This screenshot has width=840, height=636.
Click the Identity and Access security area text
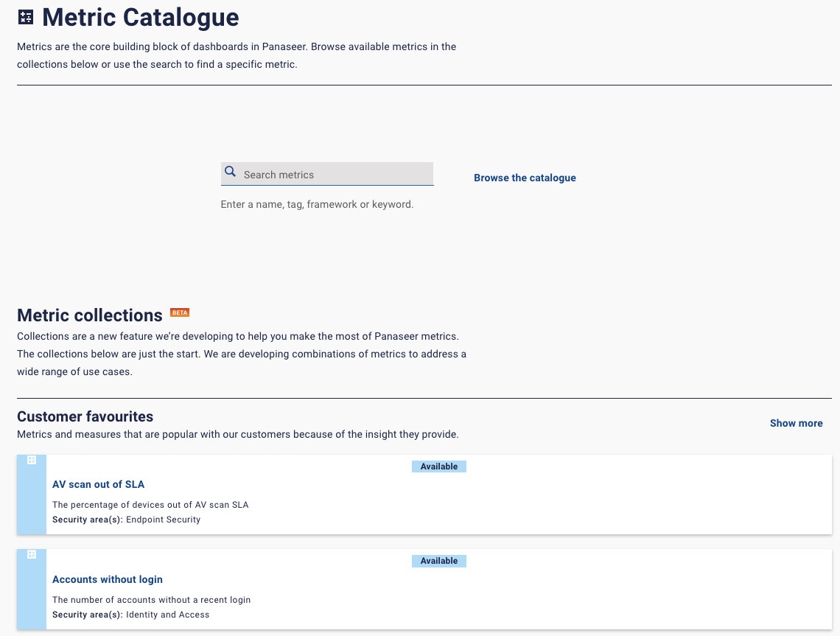[x=167, y=615]
